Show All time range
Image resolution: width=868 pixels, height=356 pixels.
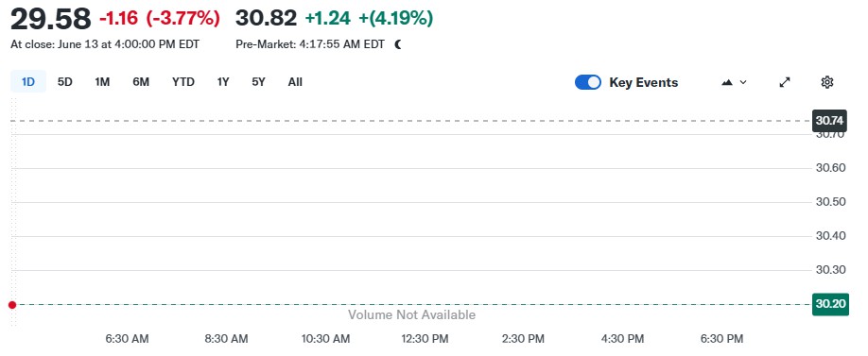point(295,82)
